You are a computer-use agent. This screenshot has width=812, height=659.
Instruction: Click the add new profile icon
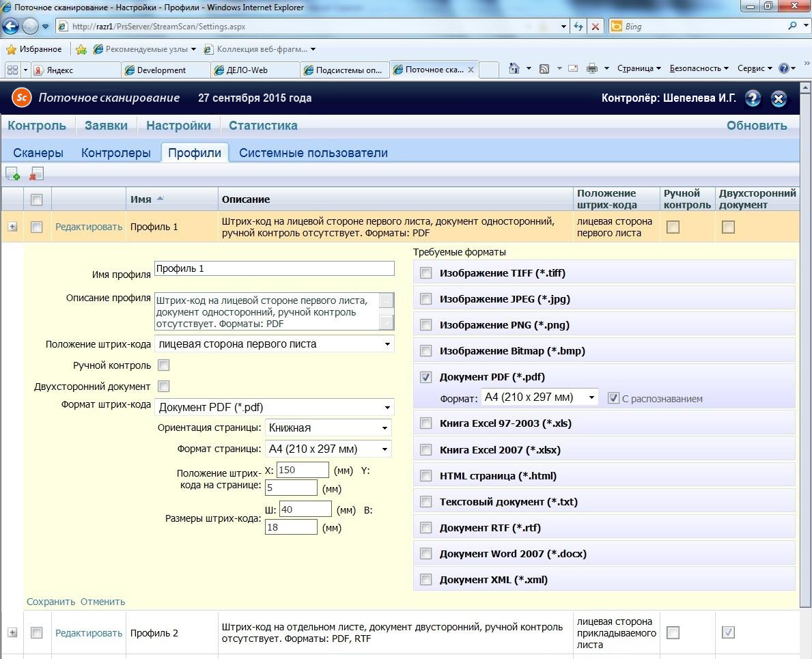(13, 174)
